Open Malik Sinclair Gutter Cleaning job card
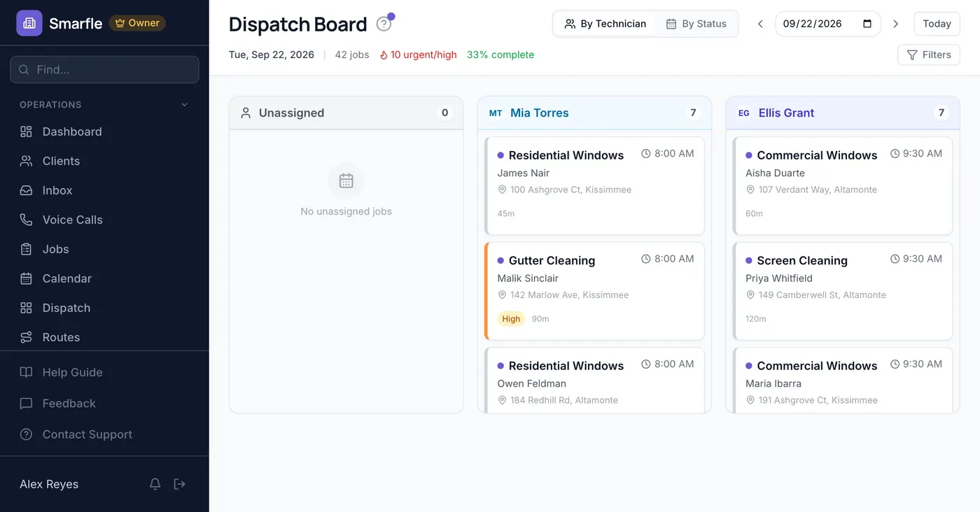The width and height of the screenshot is (980, 512). (x=594, y=291)
